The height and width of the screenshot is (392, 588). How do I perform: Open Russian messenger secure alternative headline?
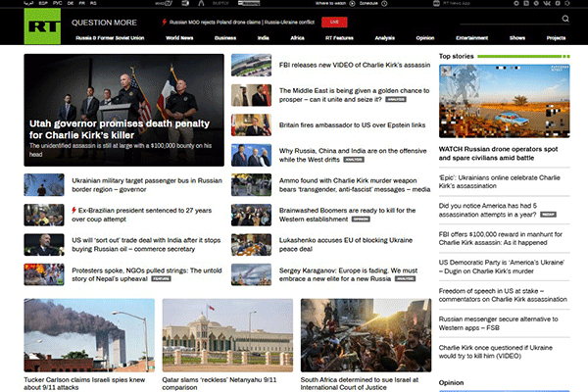499,323
